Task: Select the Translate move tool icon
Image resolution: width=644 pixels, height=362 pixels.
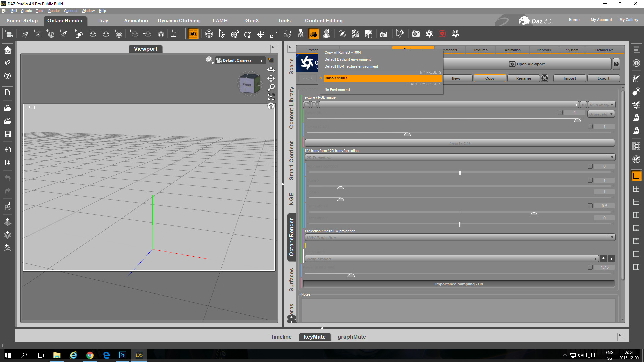Action: pyautogui.click(x=261, y=34)
